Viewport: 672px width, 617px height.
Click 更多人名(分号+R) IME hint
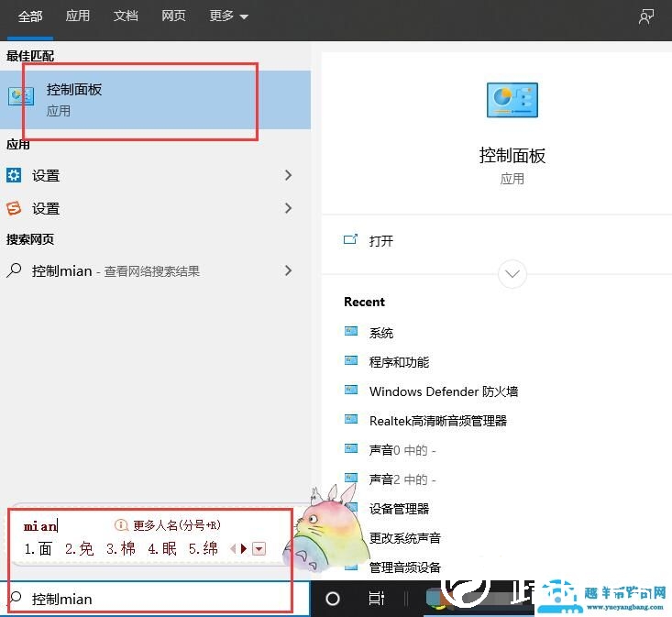[177, 525]
